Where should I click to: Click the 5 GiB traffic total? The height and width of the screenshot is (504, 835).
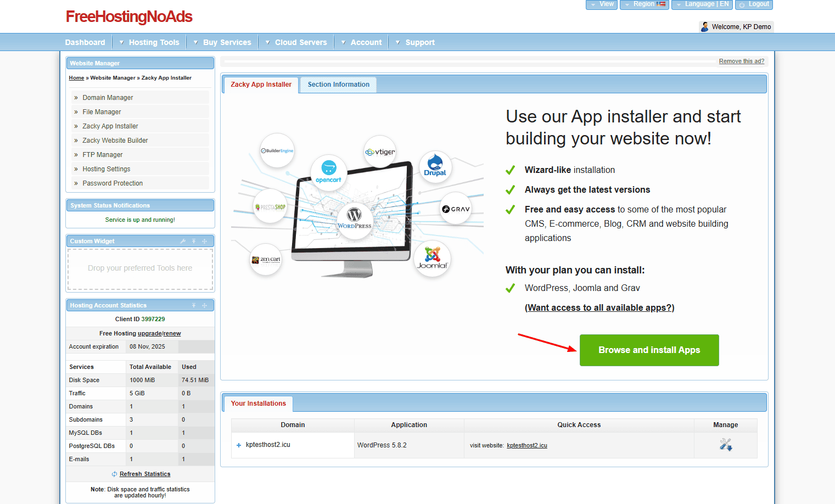137,393
